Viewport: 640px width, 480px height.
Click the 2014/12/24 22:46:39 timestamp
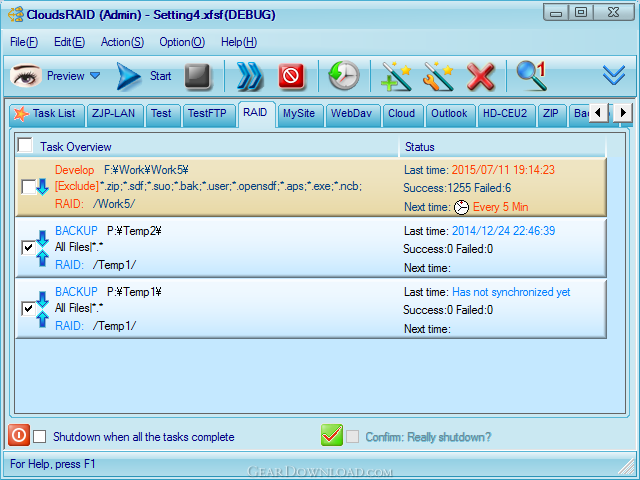click(x=504, y=231)
